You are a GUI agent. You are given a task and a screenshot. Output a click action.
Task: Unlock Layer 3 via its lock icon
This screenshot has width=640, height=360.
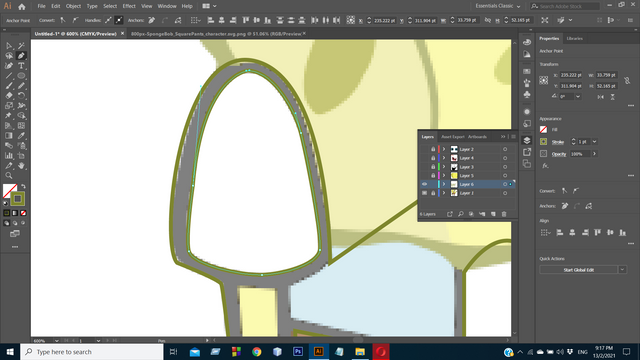(x=433, y=167)
